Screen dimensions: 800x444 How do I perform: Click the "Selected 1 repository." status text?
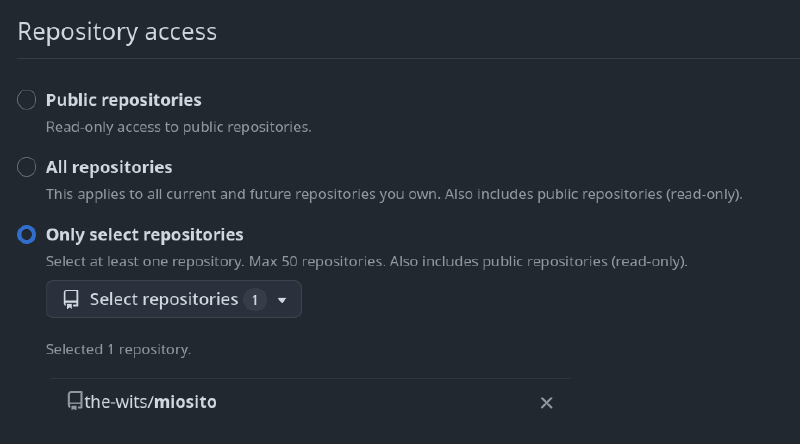[118, 350]
